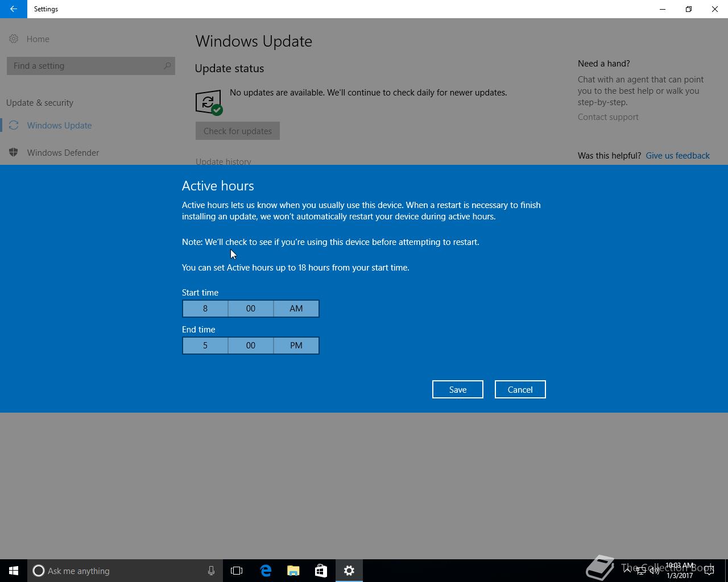Click the Windows Defender shield icon
Screen dimensions: 728x582
click(14, 152)
